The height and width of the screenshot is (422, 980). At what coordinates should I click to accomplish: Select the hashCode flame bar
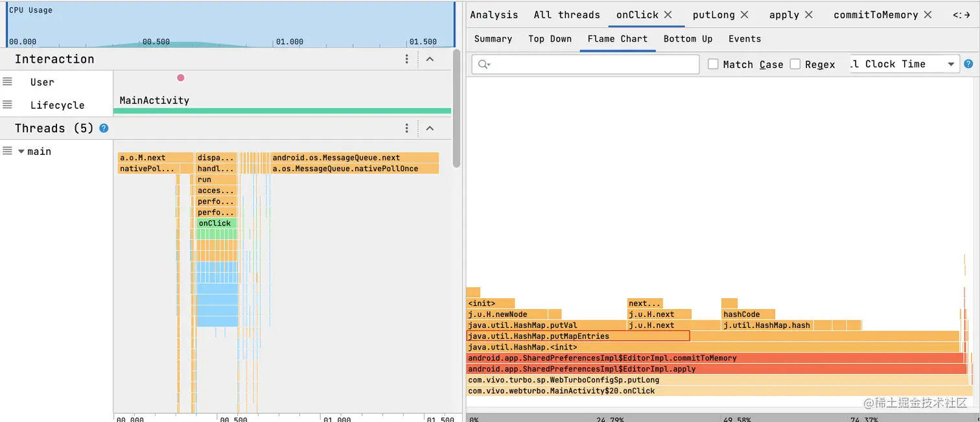748,314
